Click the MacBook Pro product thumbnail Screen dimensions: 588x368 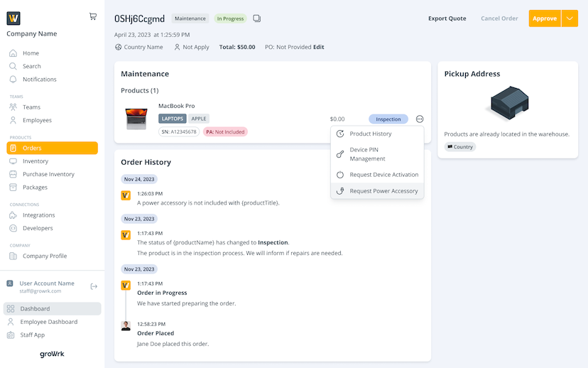coord(136,119)
